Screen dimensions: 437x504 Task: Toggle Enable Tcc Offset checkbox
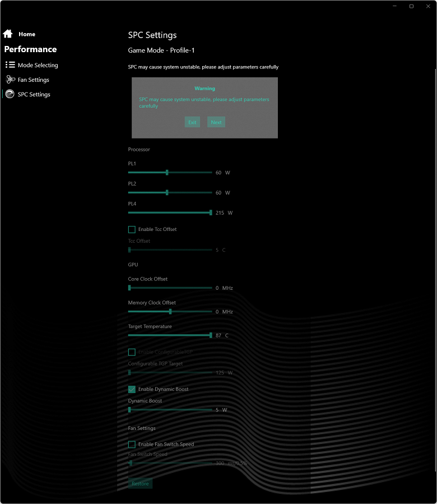pyautogui.click(x=132, y=229)
